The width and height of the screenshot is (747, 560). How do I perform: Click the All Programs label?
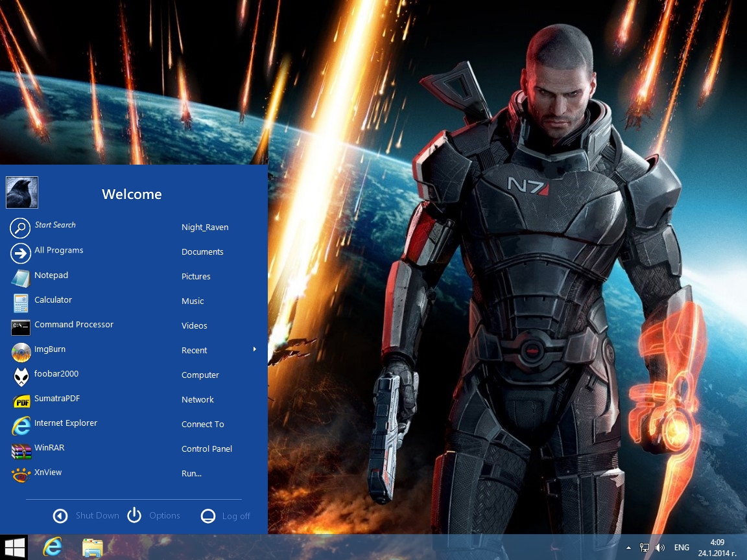click(x=58, y=250)
